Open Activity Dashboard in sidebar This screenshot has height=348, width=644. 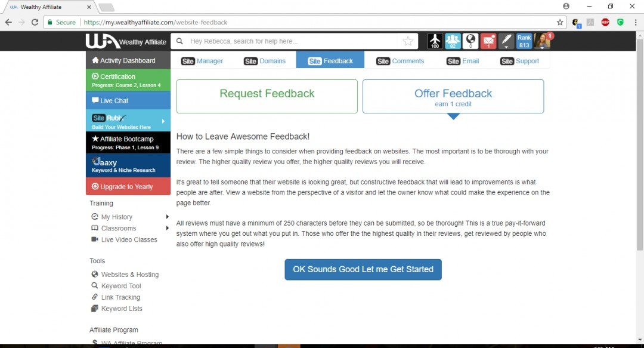128,60
